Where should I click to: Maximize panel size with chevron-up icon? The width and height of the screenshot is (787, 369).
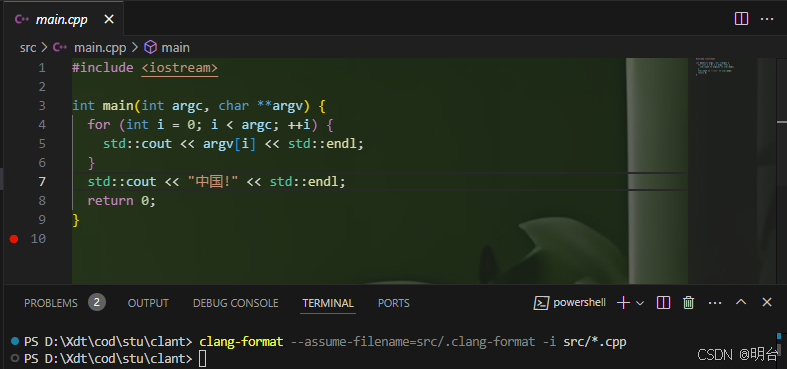pos(741,302)
